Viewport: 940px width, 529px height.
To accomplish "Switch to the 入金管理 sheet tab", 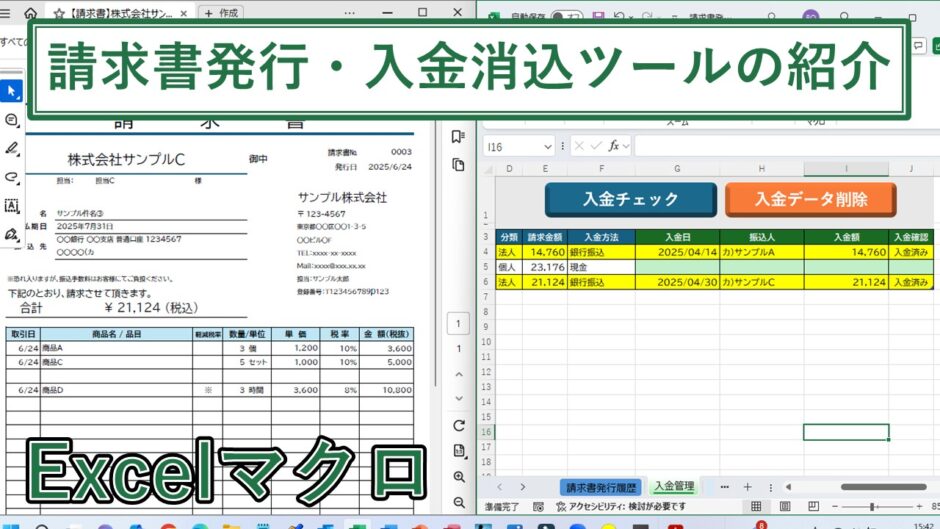I will pos(674,486).
